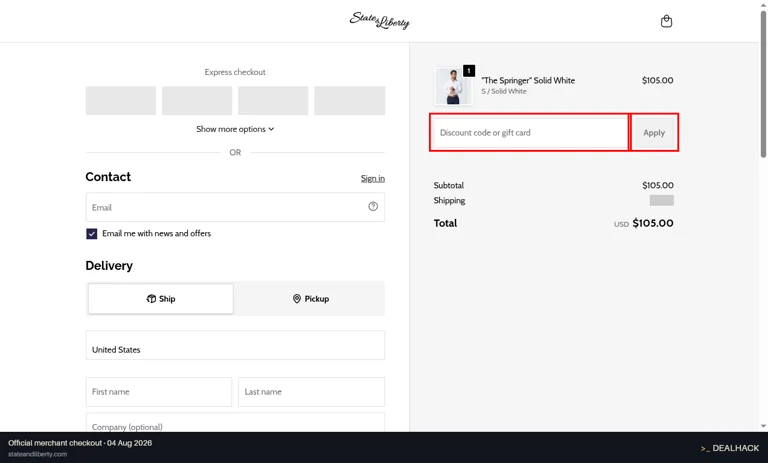This screenshot has height=463, width=768.
Task: Select the Ship delivery tab
Action: coord(161,298)
